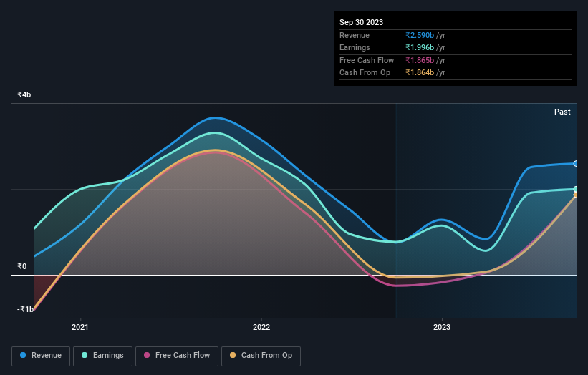Click the Revenue endpoint marker on chart

tap(576, 164)
